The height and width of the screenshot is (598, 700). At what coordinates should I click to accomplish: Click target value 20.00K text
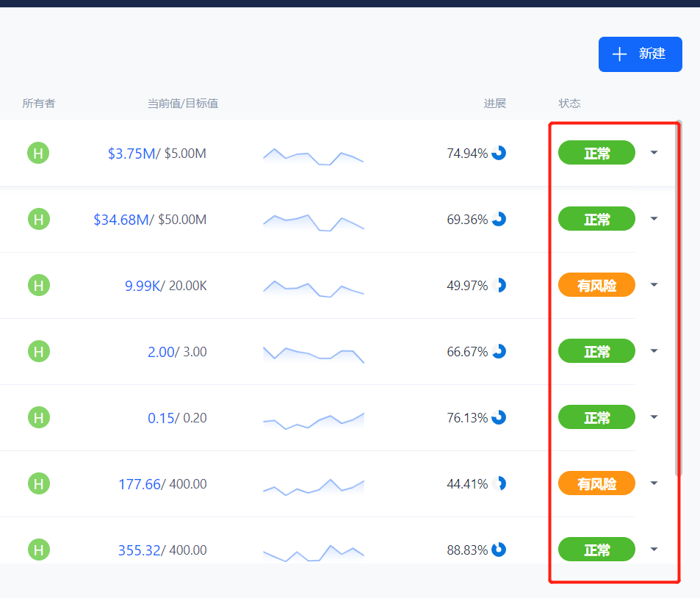point(188,286)
